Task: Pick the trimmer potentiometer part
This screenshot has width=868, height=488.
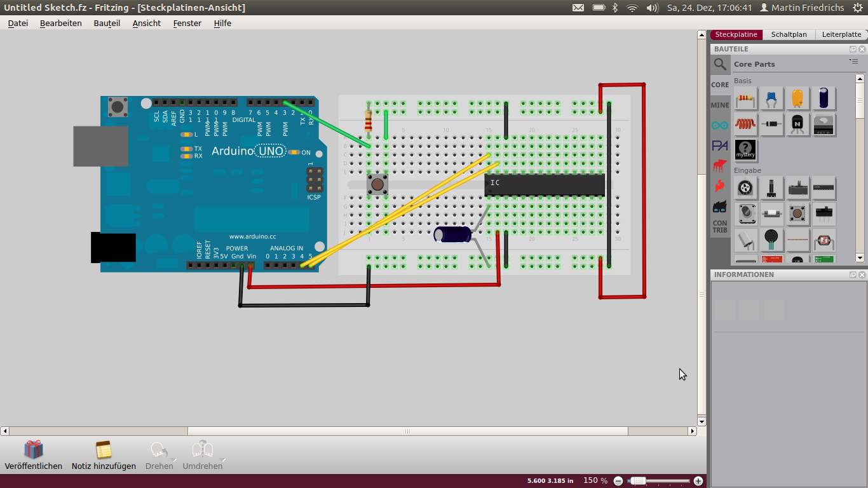Action: tap(798, 188)
